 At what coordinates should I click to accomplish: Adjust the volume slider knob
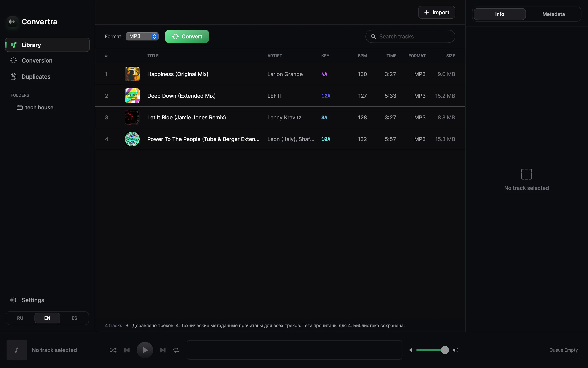coord(445,350)
